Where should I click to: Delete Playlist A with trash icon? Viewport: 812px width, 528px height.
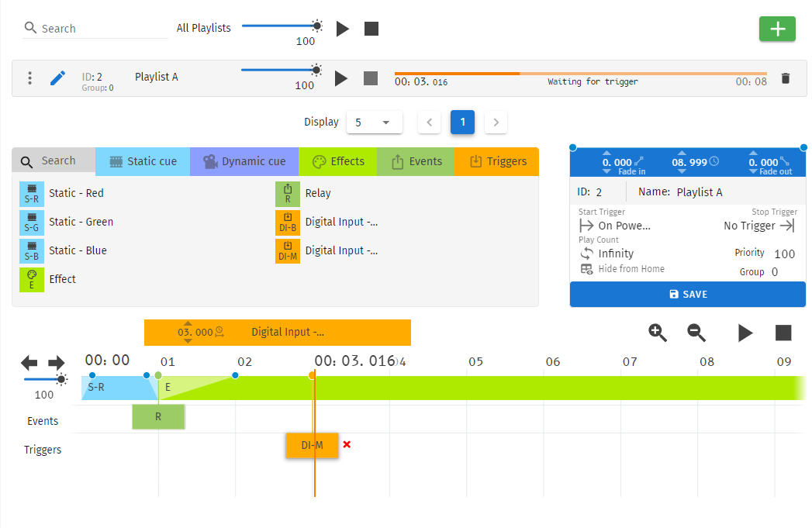786,78
